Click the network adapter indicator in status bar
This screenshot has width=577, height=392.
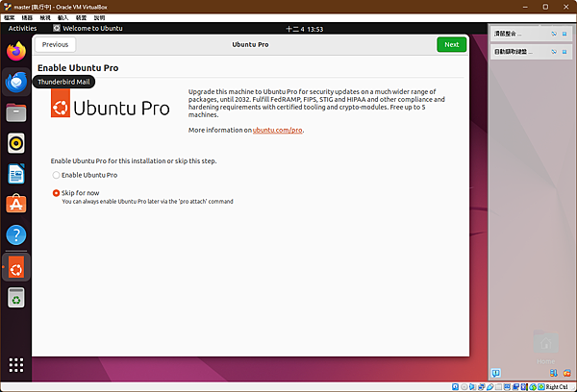pyautogui.click(x=481, y=387)
